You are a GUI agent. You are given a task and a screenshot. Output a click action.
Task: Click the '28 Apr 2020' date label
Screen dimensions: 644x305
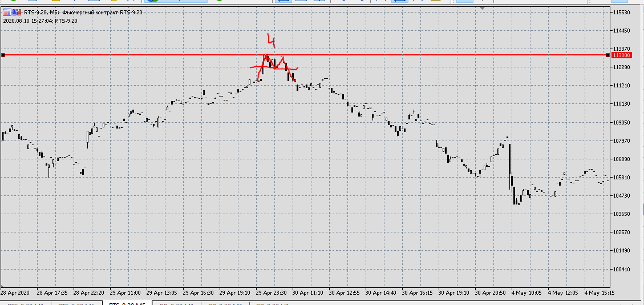[x=15, y=292]
